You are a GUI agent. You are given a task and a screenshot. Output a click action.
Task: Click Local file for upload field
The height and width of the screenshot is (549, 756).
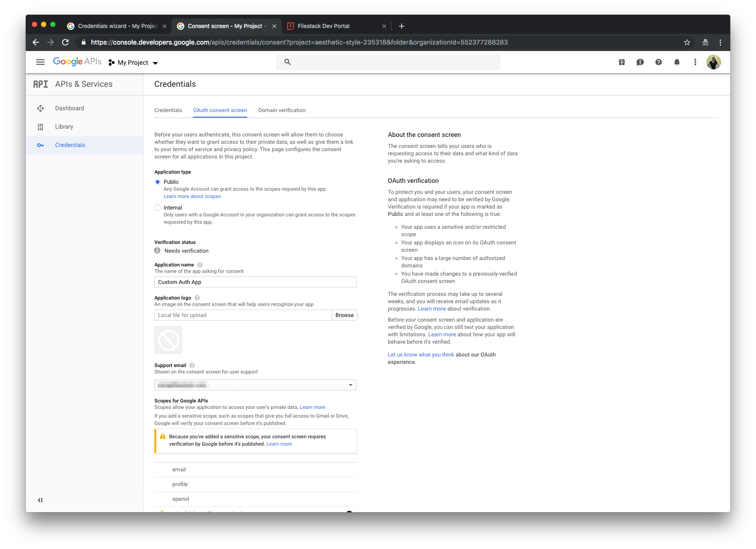243,315
